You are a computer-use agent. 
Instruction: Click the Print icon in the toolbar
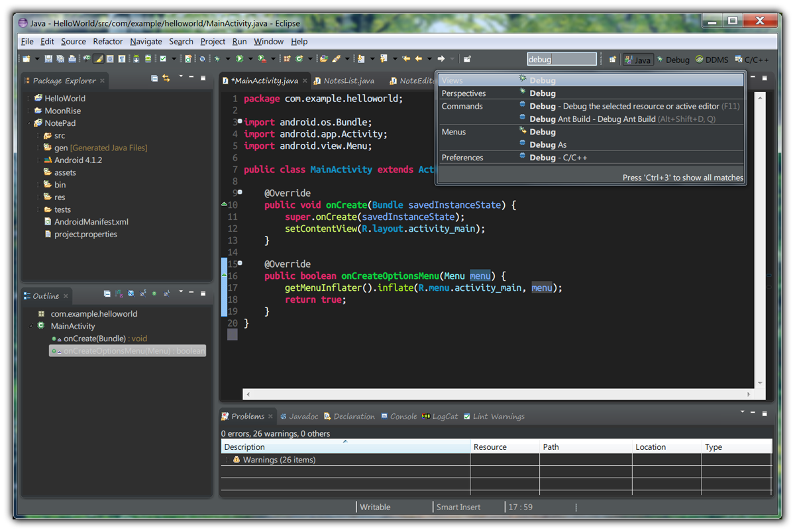72,59
